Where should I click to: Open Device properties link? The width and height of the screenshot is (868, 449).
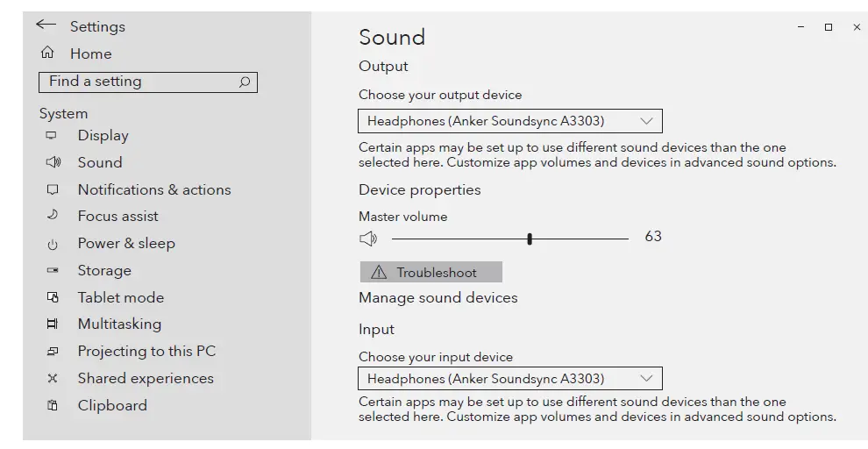tap(419, 189)
